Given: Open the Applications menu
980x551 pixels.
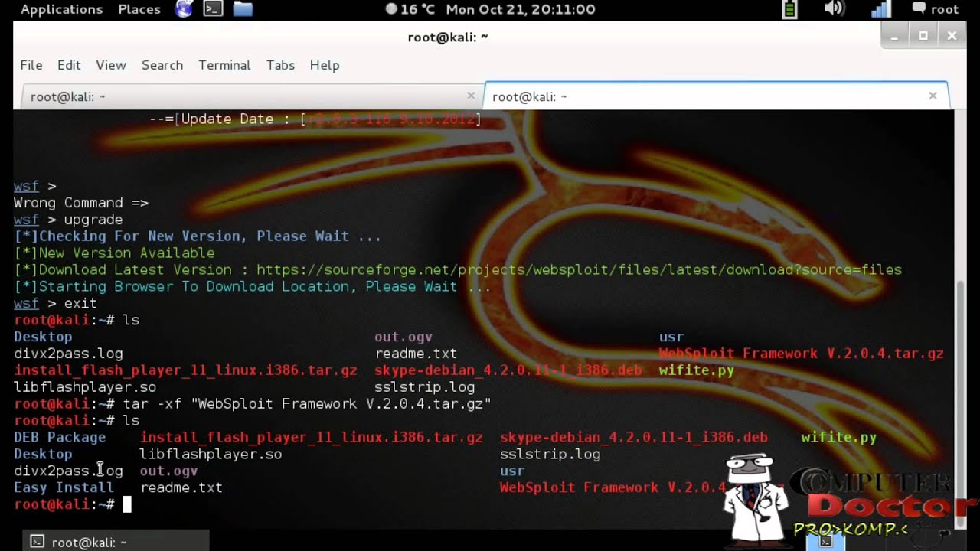Looking at the screenshot, I should (61, 9).
